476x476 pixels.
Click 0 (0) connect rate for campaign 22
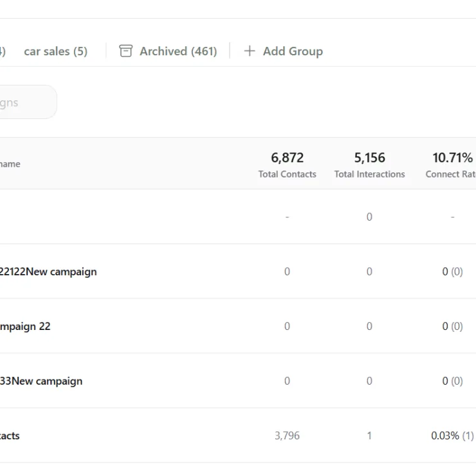point(452,326)
